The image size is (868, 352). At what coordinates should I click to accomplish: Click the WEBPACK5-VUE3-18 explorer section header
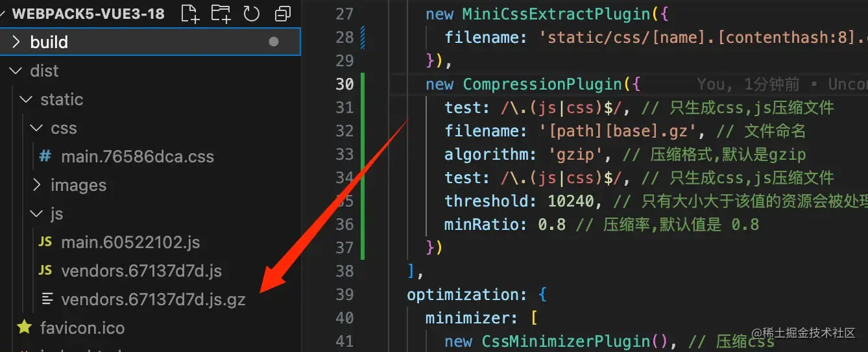88,14
